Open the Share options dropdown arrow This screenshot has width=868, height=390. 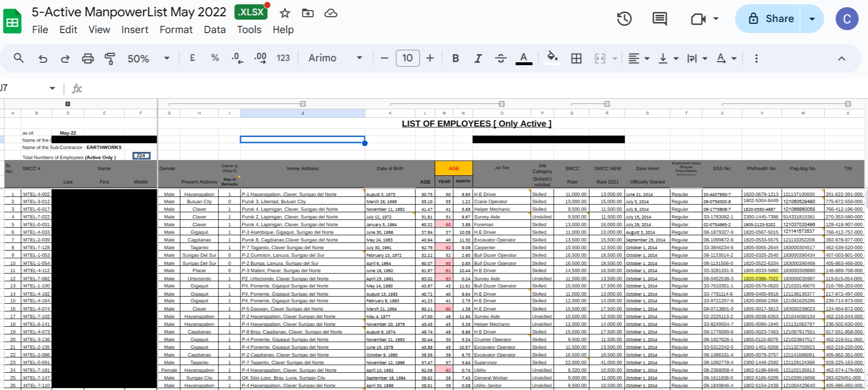tap(812, 19)
